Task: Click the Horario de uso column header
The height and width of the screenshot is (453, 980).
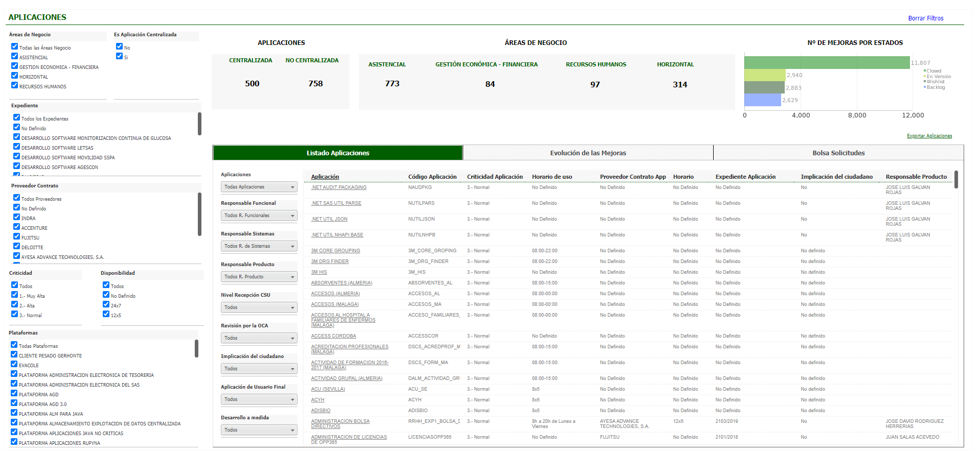Action: pos(552,177)
